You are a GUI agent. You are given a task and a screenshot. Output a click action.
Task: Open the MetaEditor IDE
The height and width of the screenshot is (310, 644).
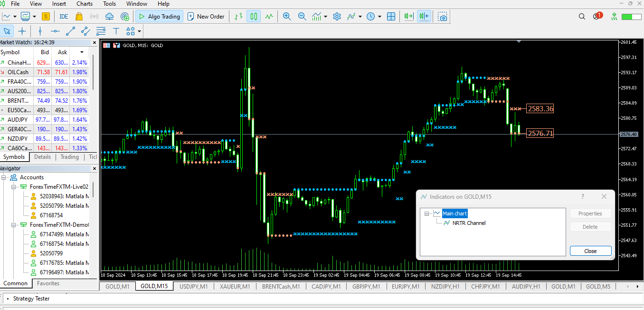point(64,17)
